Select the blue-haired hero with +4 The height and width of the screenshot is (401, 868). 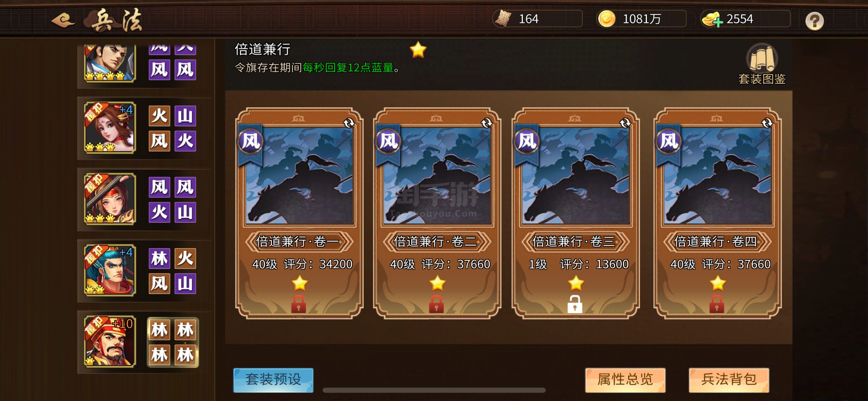110,270
